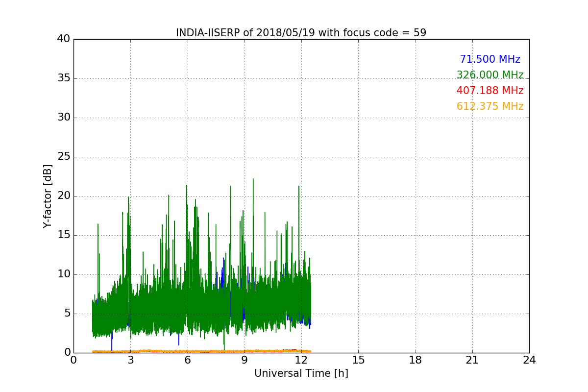The width and height of the screenshot is (588, 392).
Task: Click the Universal Time tick label '12'
Action: pyautogui.click(x=301, y=360)
